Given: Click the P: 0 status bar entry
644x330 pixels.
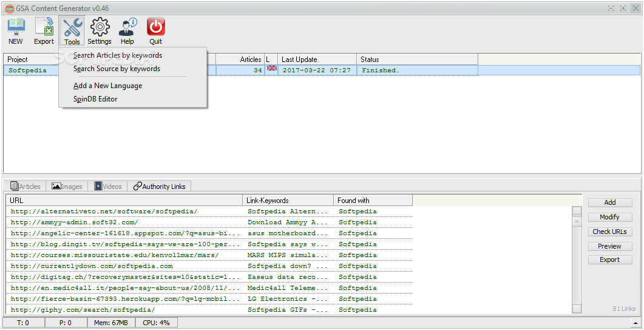Looking at the screenshot, I should pyautogui.click(x=66, y=323).
